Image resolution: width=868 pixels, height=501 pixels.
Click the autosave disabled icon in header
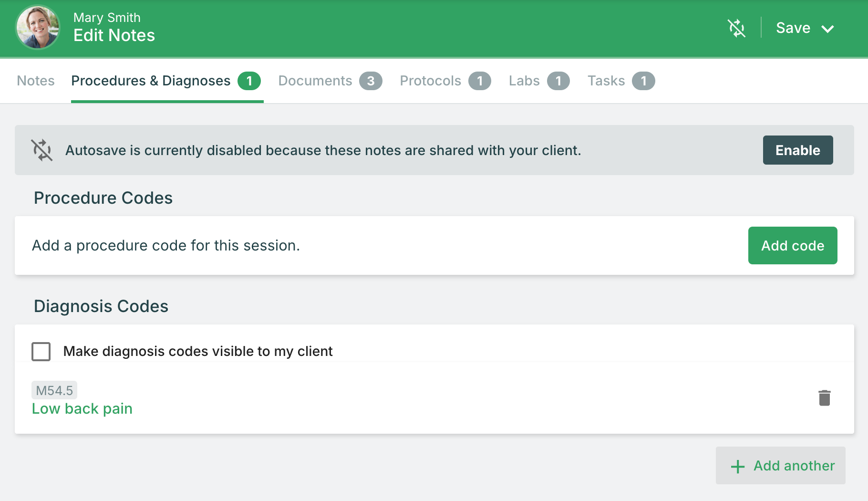(x=736, y=28)
